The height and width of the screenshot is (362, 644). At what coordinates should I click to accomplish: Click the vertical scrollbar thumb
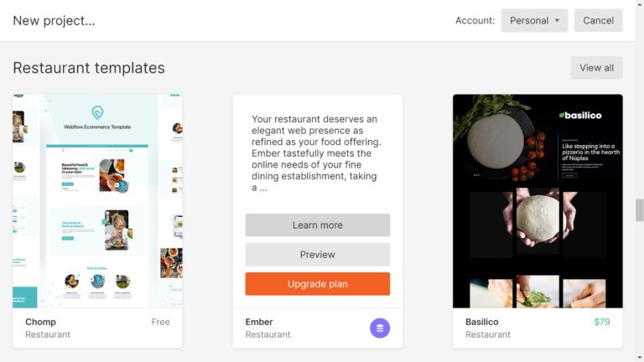[x=640, y=209]
